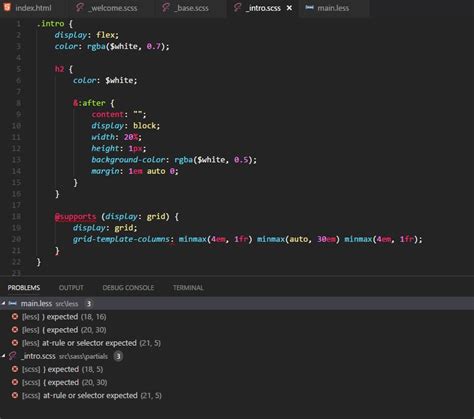
Task: Click error count badge beside _intro.scss
Action: click(x=118, y=356)
